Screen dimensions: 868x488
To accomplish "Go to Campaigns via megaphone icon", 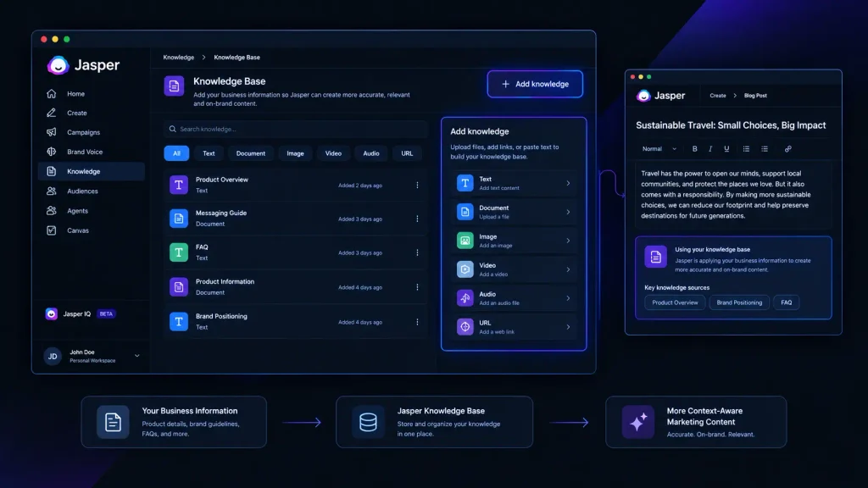I will (52, 132).
